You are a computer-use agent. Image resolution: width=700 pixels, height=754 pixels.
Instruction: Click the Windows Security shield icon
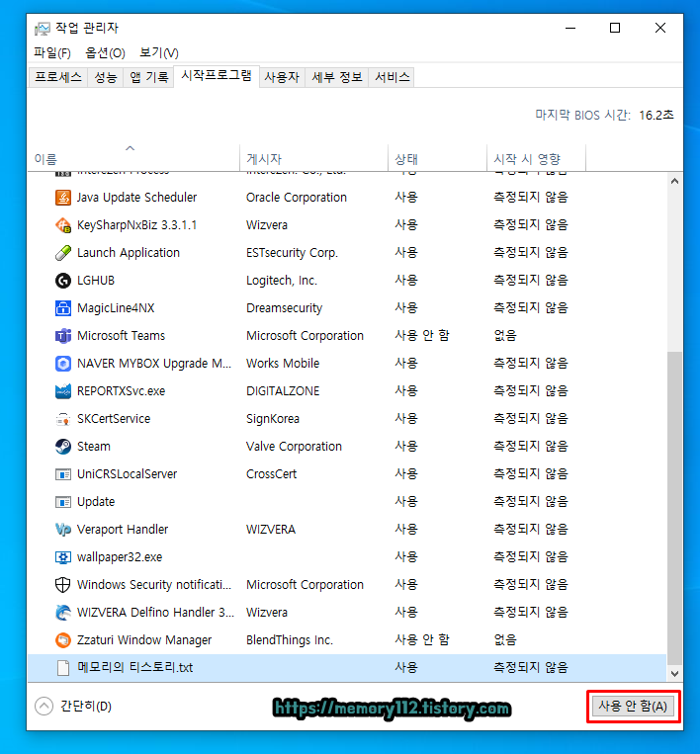tap(63, 585)
